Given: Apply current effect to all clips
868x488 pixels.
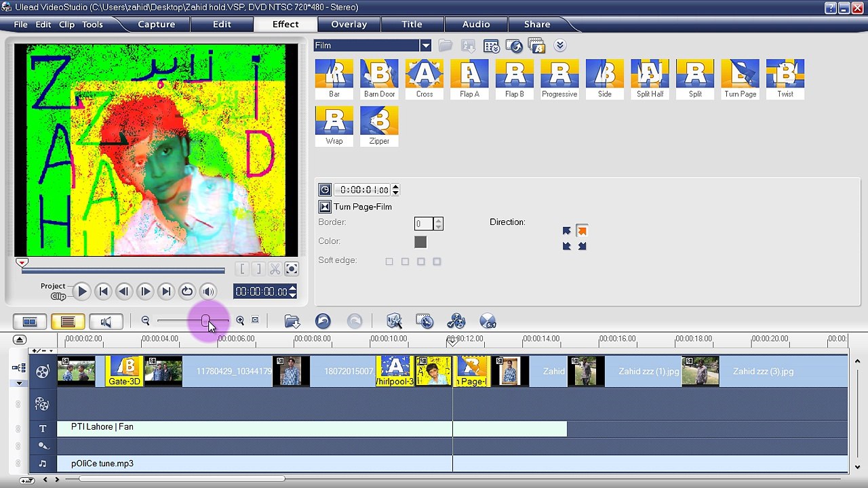Looking at the screenshot, I should (514, 45).
